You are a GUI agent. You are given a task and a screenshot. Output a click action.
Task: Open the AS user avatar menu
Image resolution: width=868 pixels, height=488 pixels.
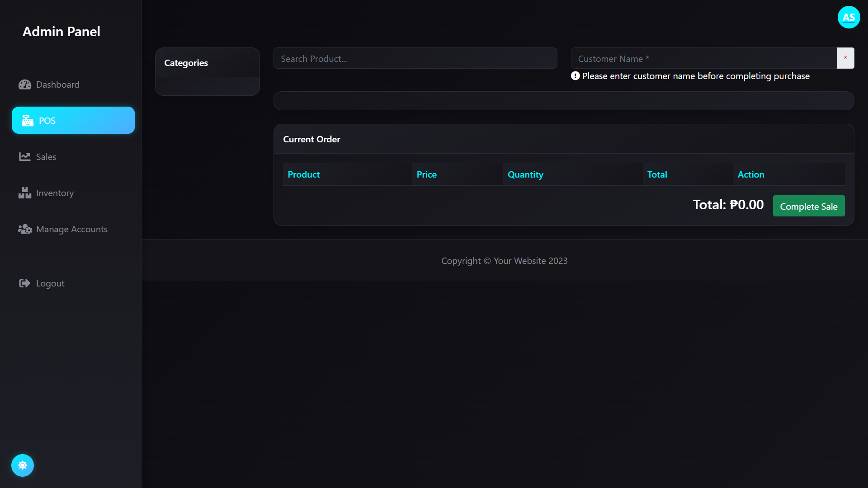tap(849, 17)
